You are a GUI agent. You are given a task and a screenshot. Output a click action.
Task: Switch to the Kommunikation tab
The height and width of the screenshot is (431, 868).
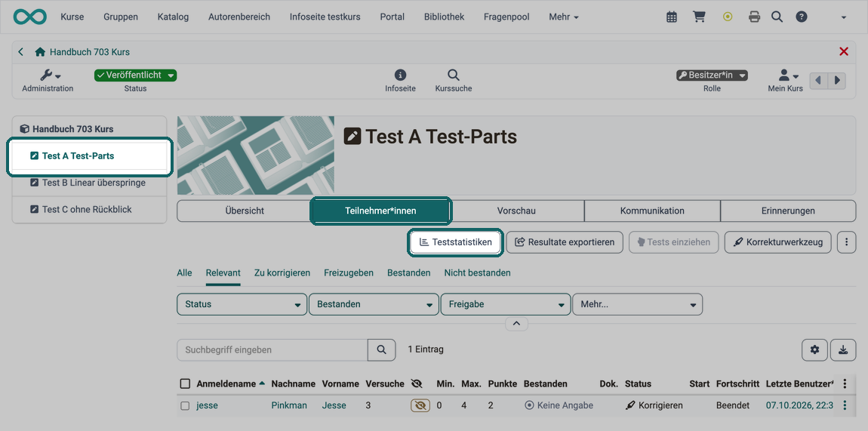point(652,211)
